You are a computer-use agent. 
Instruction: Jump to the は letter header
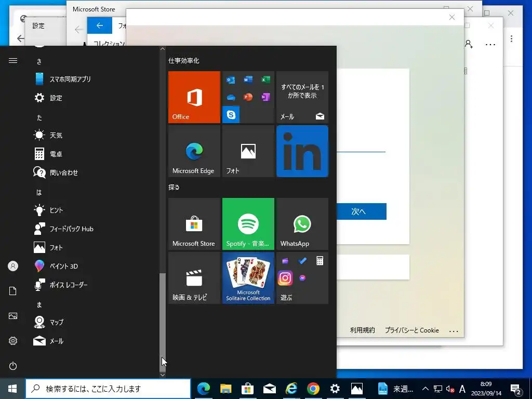[x=39, y=192]
